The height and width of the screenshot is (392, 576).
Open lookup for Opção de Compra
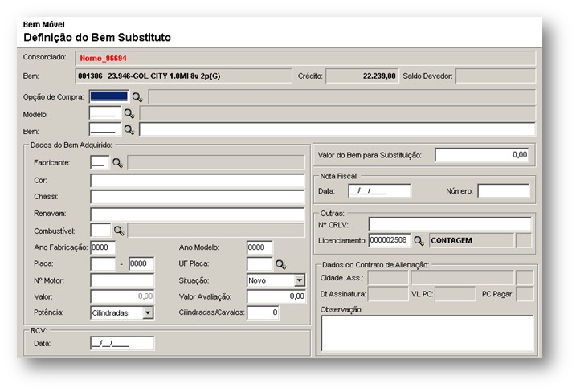point(137,97)
